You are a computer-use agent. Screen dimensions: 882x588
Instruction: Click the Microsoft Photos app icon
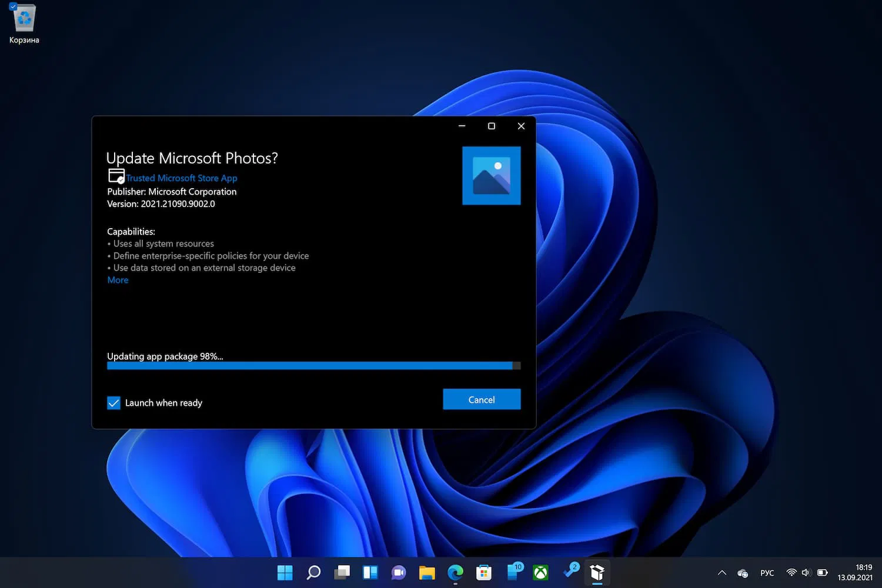point(491,176)
